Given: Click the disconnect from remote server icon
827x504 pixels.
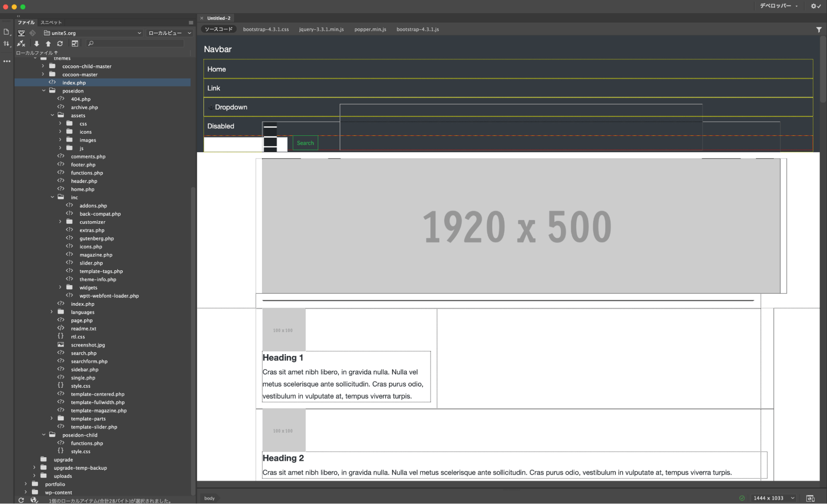Looking at the screenshot, I should [21, 43].
